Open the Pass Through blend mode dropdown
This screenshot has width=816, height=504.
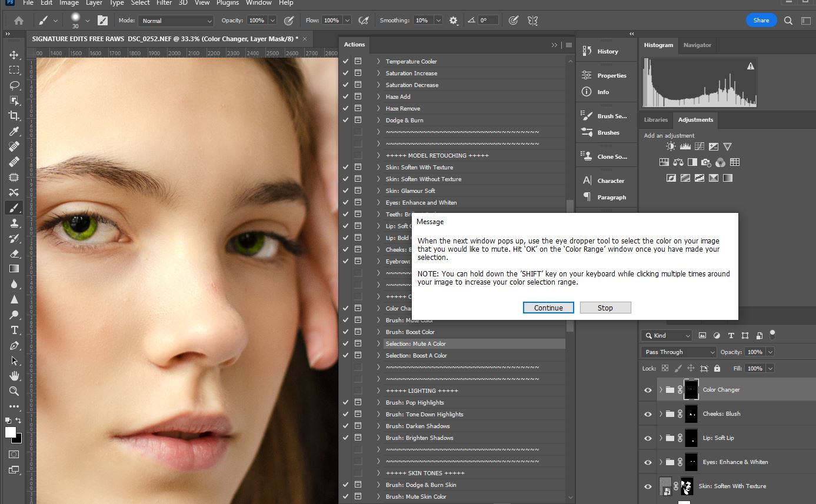[x=678, y=352]
